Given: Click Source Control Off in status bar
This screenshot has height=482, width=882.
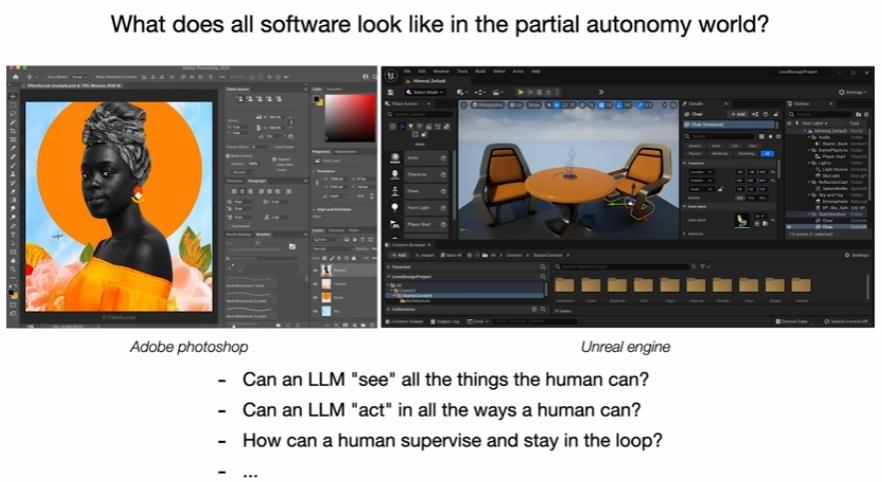Looking at the screenshot, I should point(847,321).
